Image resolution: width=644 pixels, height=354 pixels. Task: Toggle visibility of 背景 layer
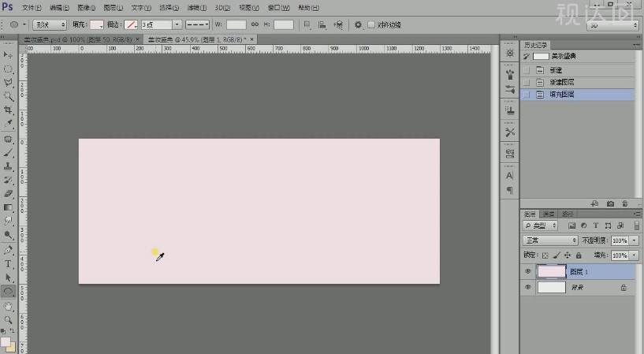click(528, 287)
